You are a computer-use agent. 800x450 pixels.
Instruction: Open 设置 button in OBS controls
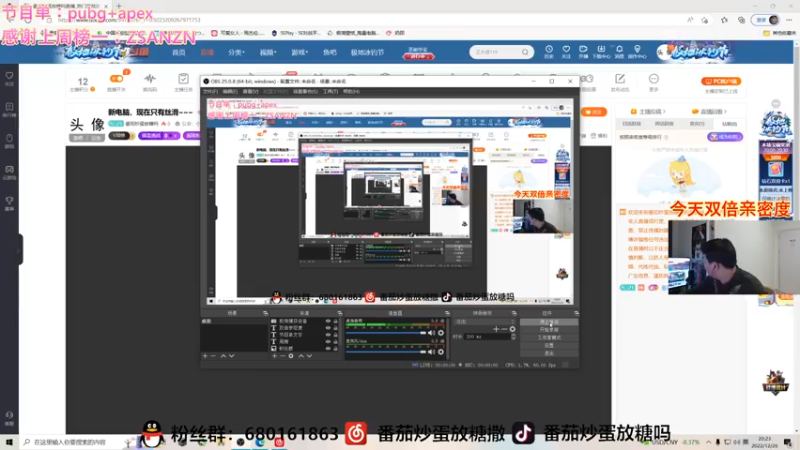pyautogui.click(x=549, y=345)
